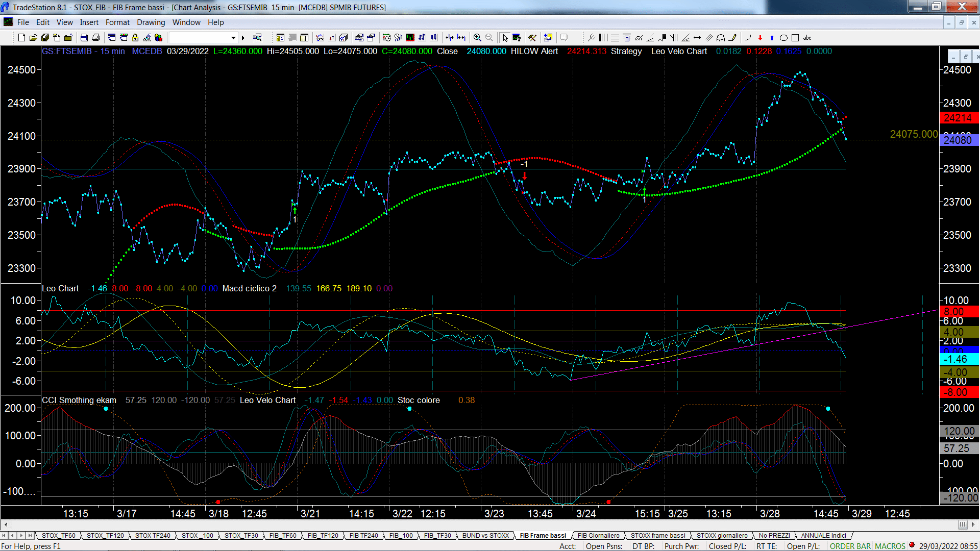This screenshot has width=980, height=551.
Task: Select the pointer arrow tool
Action: [505, 38]
